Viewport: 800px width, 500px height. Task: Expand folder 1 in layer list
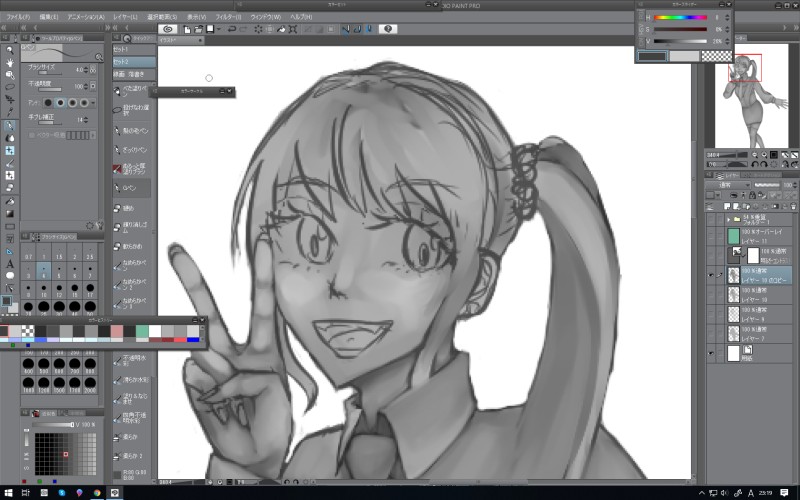729,219
